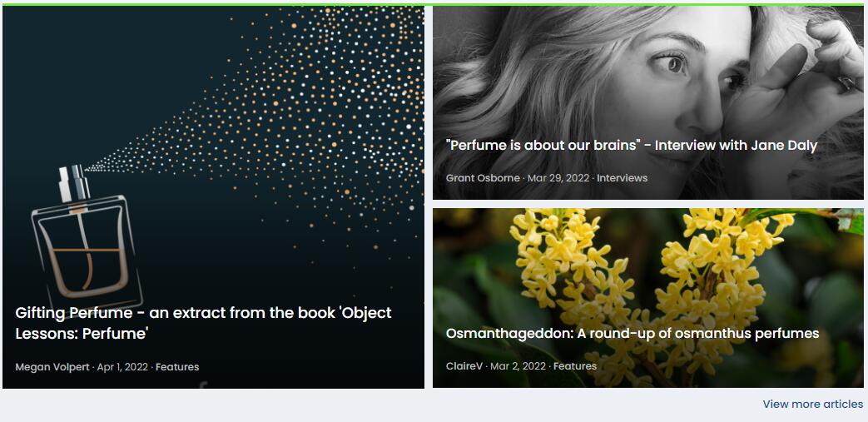Open 'Perfume is about our brains' interview
The image size is (868, 422).
pyautogui.click(x=631, y=146)
